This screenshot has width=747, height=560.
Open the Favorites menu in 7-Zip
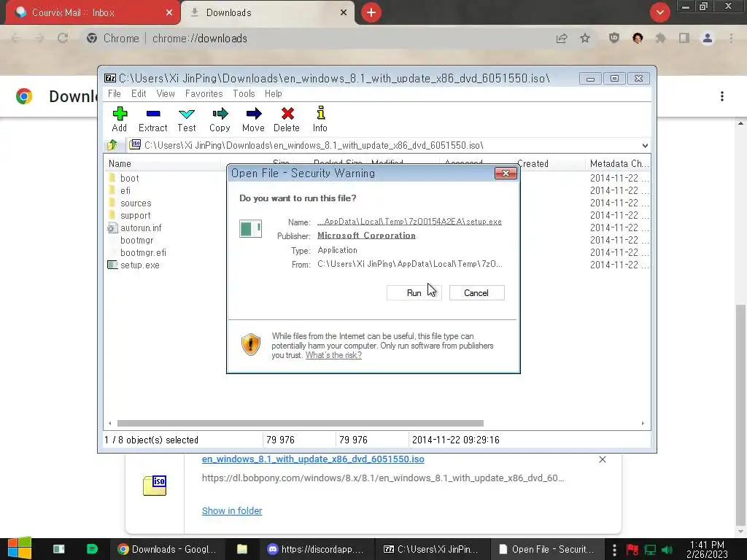204,93
